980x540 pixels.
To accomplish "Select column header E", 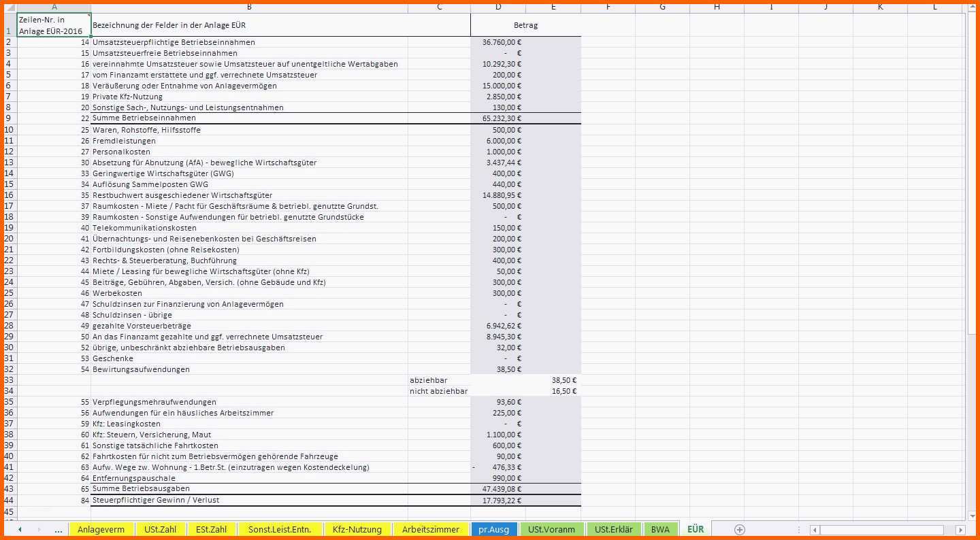I will click(553, 7).
